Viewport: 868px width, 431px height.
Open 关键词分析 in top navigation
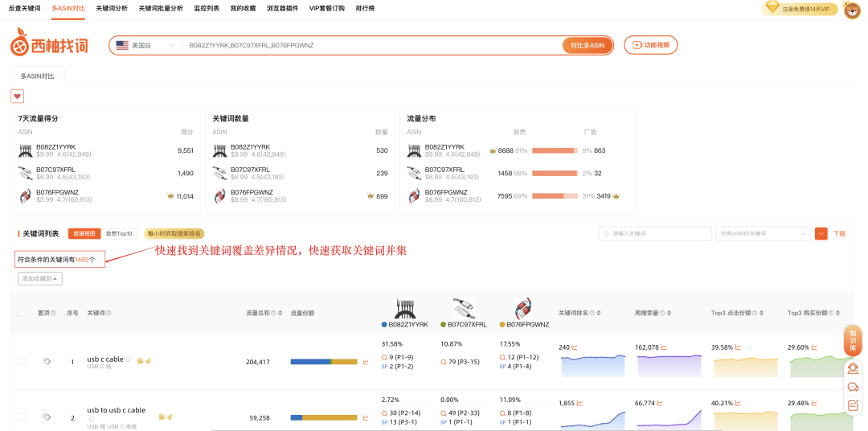point(111,8)
